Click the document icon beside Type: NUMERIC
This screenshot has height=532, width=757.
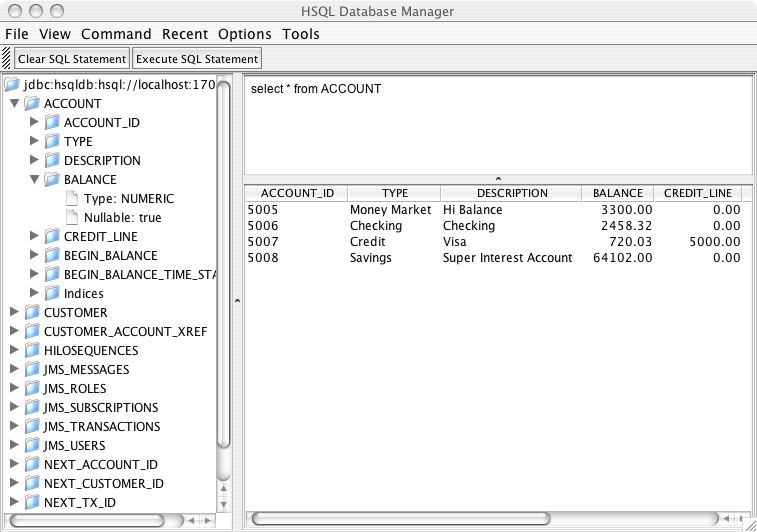point(72,198)
